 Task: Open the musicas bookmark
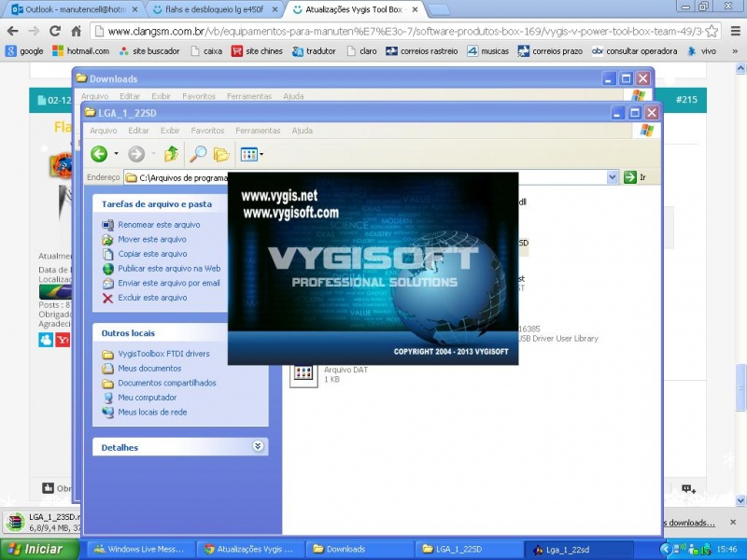click(487, 51)
